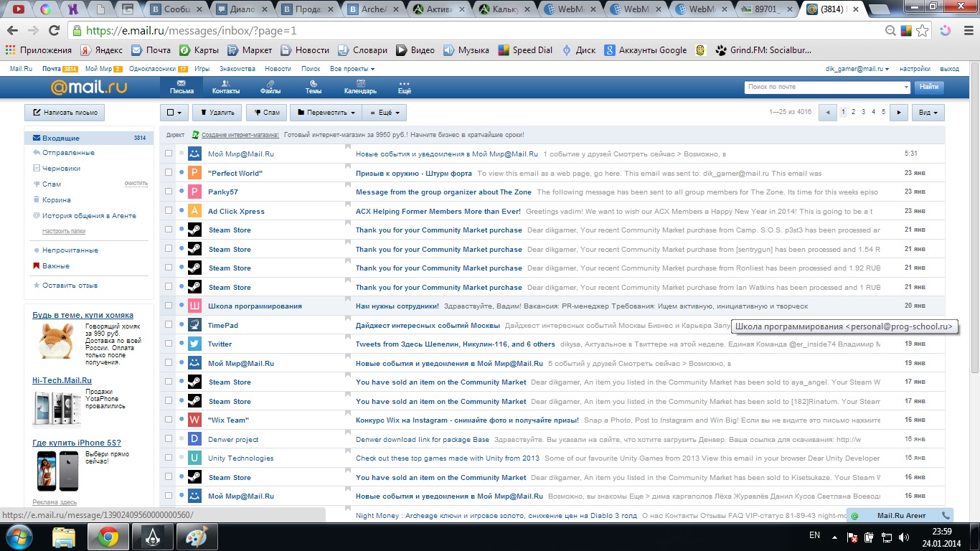Go to previous page arrow
980x551 pixels.
[828, 113]
